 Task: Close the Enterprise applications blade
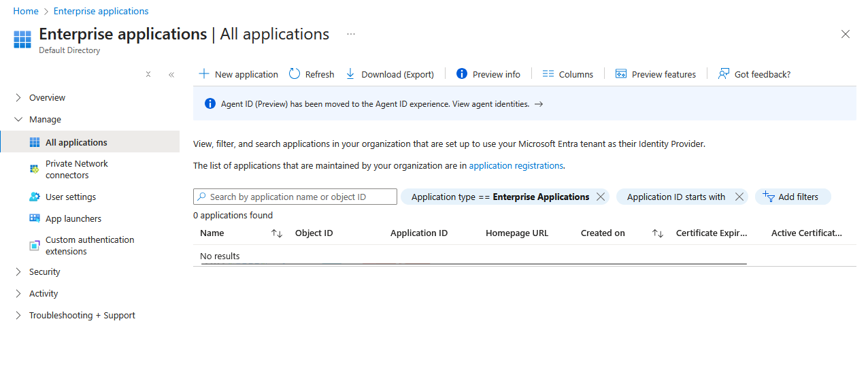coord(846,34)
